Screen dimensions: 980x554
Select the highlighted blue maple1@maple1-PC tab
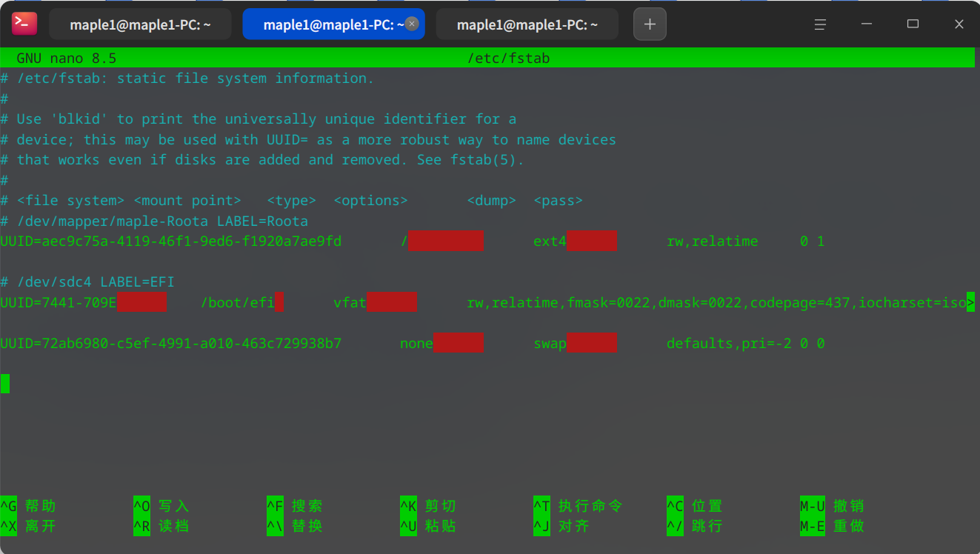(333, 24)
